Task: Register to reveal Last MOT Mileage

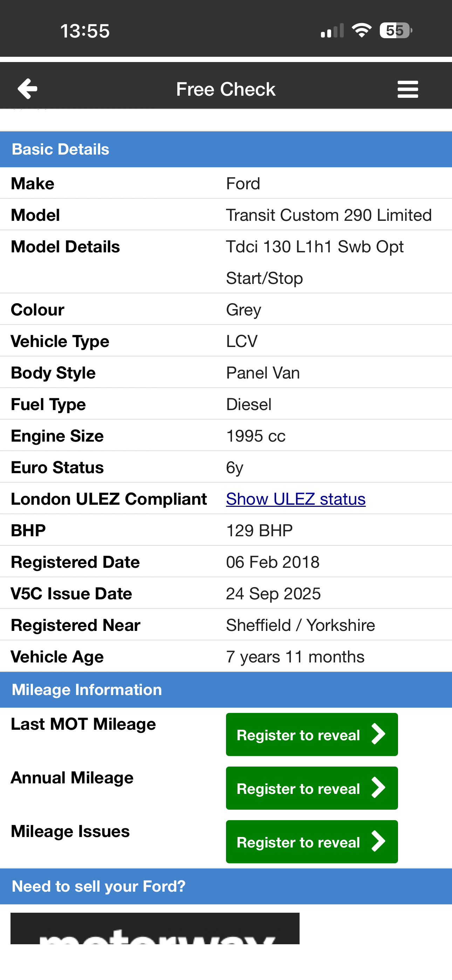Action: point(311,734)
